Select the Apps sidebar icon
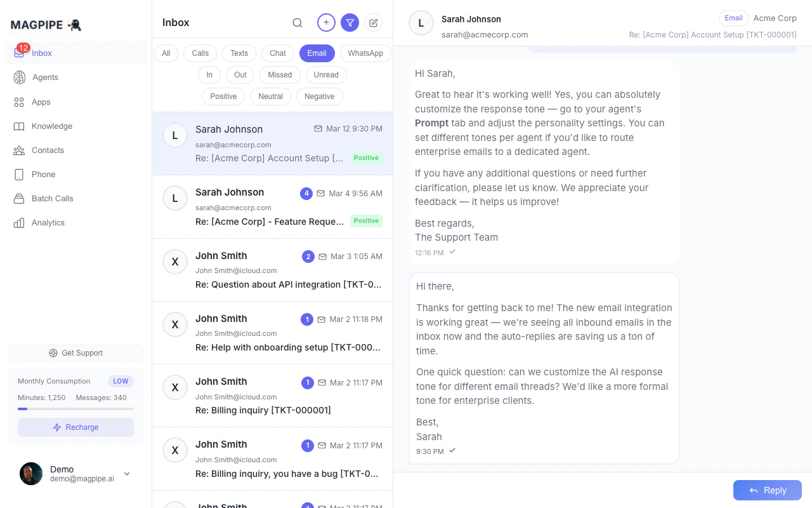 point(41,102)
